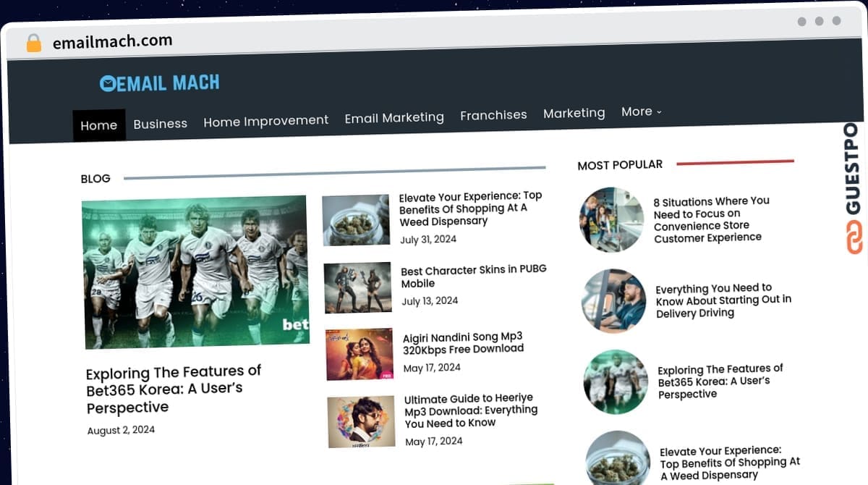Select the Marketing menu item

tap(574, 113)
